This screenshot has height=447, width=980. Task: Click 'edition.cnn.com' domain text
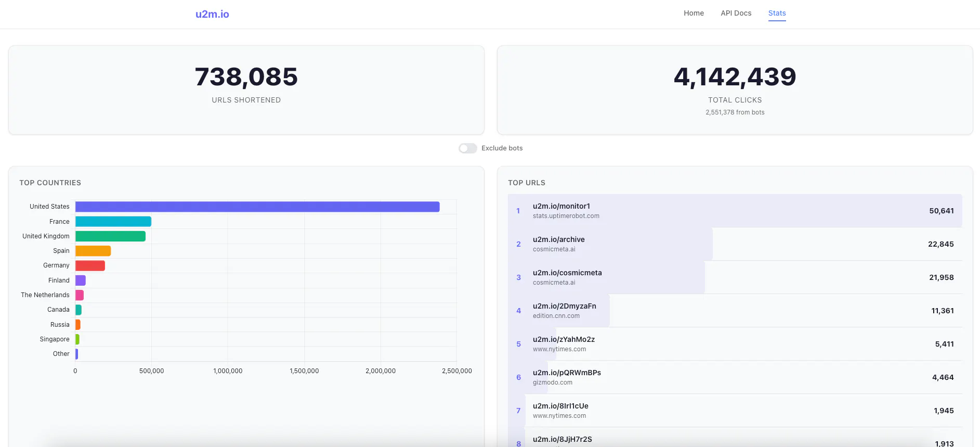tap(556, 316)
